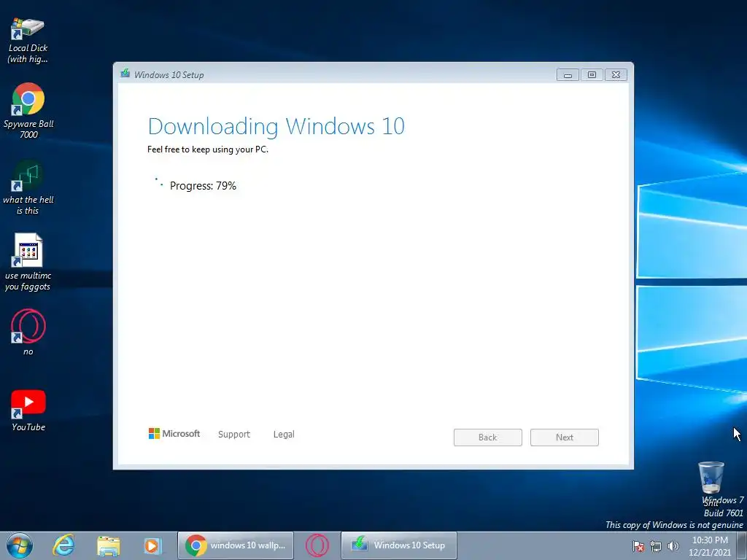747x560 pixels.
Task: Maximize the Windows 10 Setup window
Action: click(592, 75)
